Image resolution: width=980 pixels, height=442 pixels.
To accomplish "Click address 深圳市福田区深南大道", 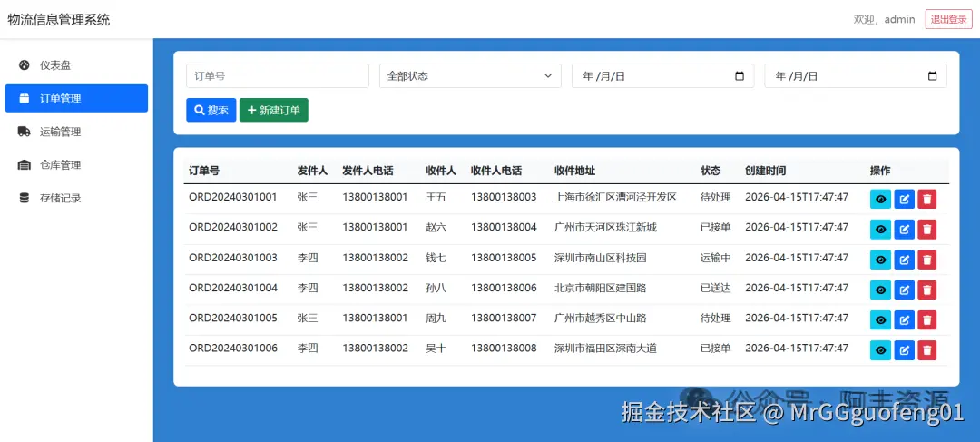I will pyautogui.click(x=605, y=349).
